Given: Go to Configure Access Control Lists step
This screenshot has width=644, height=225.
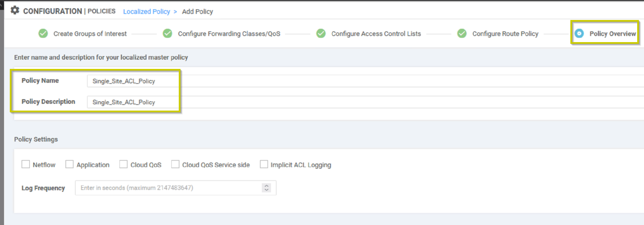Looking at the screenshot, I should pos(376,34).
